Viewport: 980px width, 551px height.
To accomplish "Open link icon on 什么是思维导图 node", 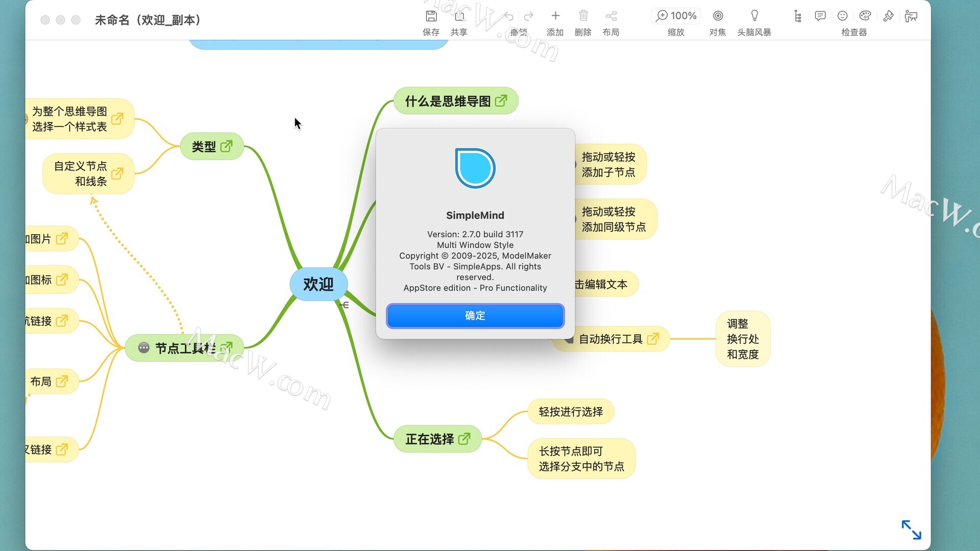I will pyautogui.click(x=501, y=101).
